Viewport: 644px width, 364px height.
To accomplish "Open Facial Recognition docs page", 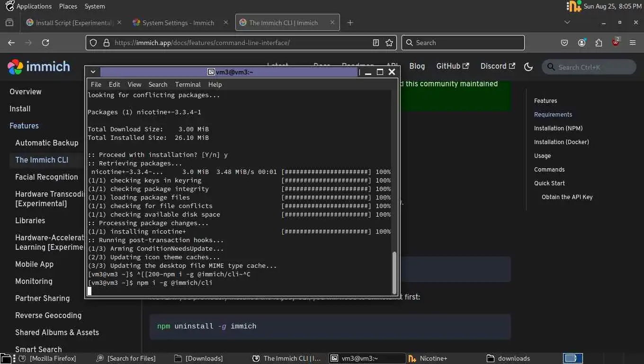I will 46,177.
